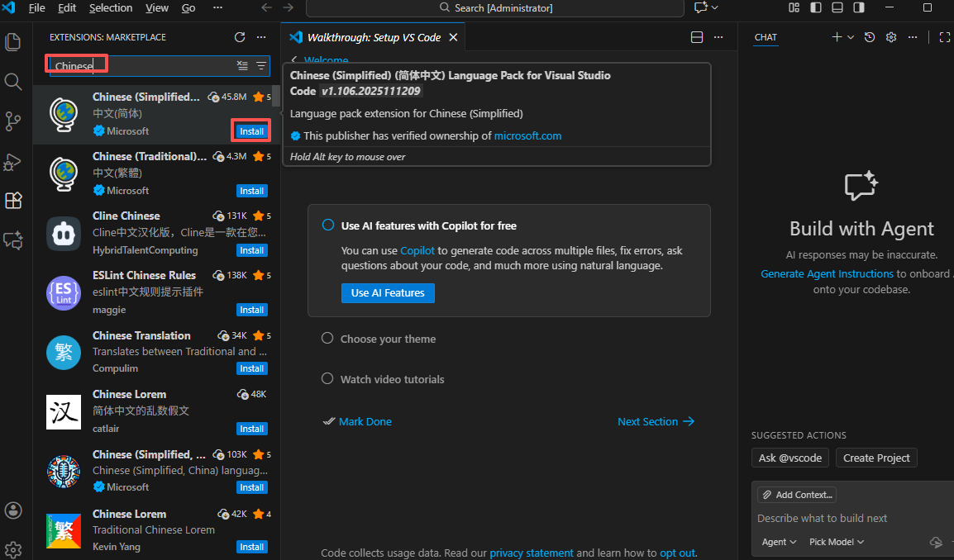Image resolution: width=954 pixels, height=560 pixels.
Task: Click the Ask @vscode suggested action
Action: coord(789,458)
